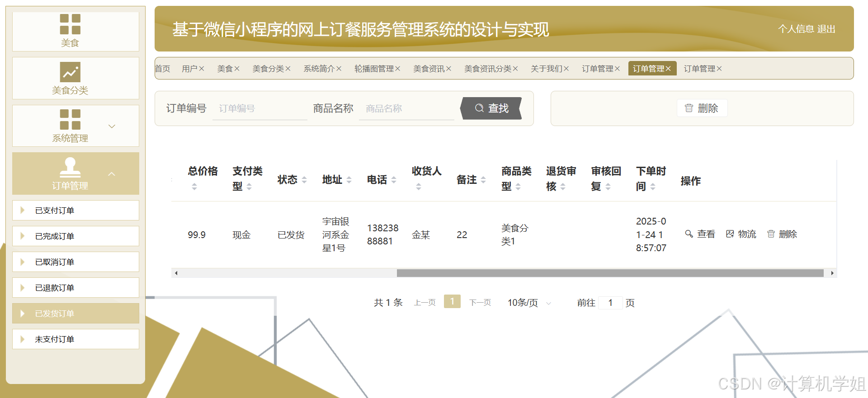
Task: Focus the 订单编号 input field
Action: (x=260, y=108)
